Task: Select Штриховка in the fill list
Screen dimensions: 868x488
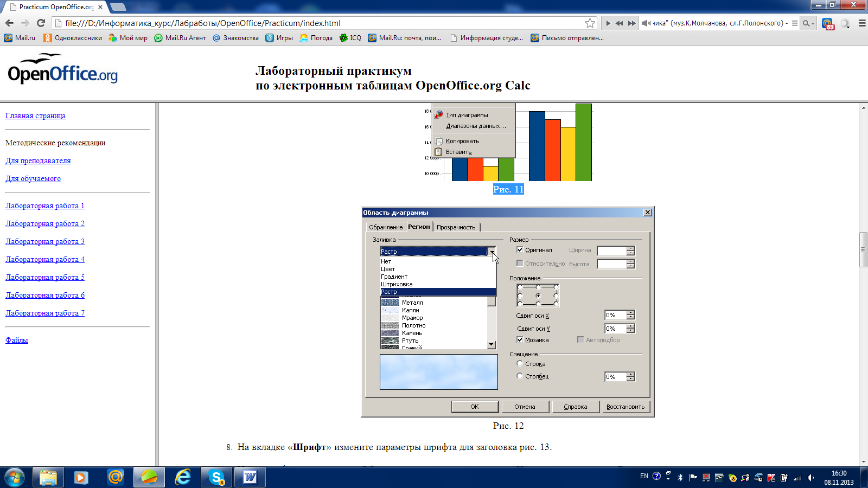Action: tap(438, 284)
